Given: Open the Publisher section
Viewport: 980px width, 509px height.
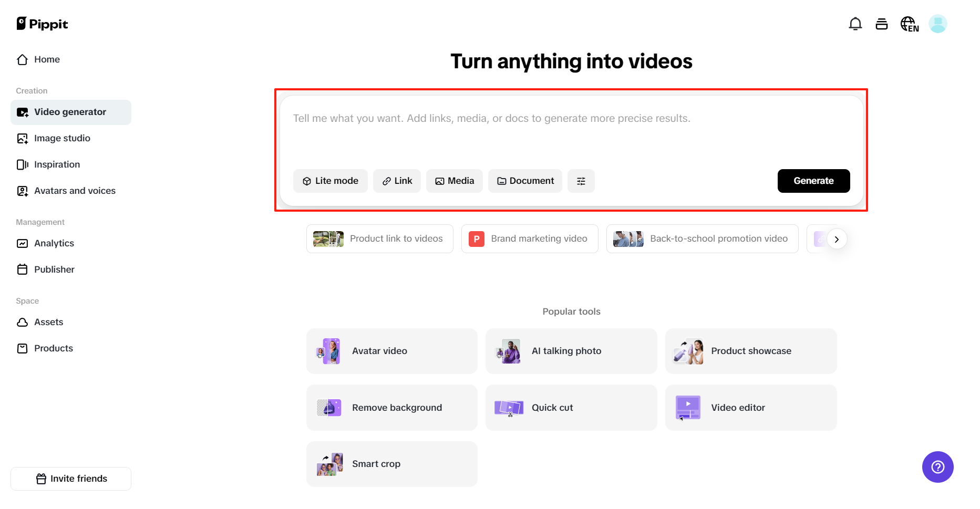Looking at the screenshot, I should pos(54,269).
